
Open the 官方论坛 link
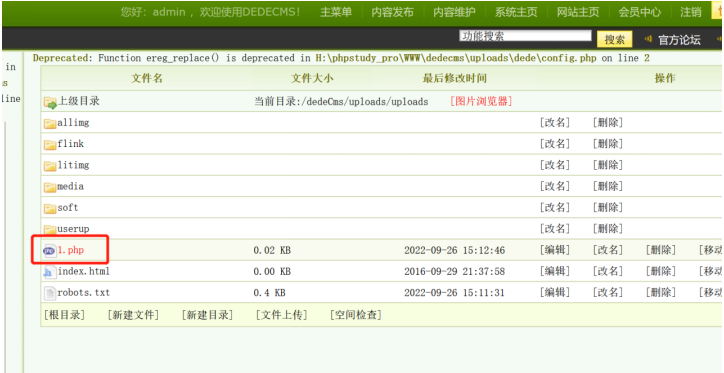pos(679,40)
